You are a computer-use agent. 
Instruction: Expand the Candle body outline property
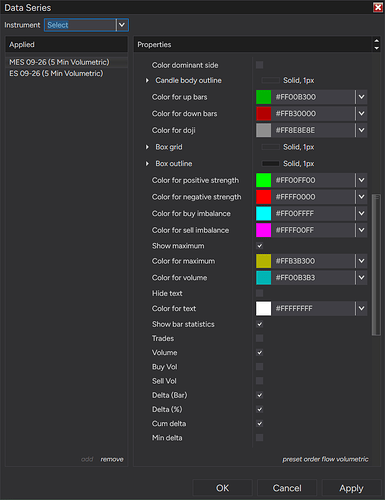(x=147, y=80)
